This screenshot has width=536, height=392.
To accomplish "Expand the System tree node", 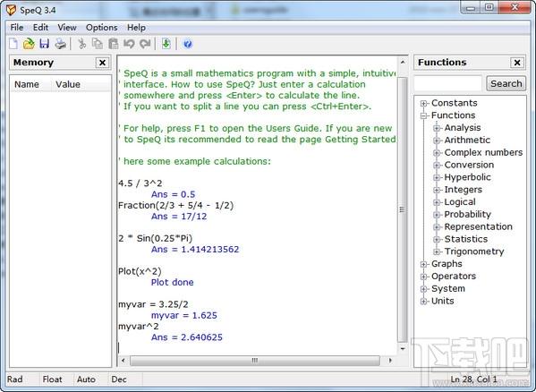I will pos(424,289).
